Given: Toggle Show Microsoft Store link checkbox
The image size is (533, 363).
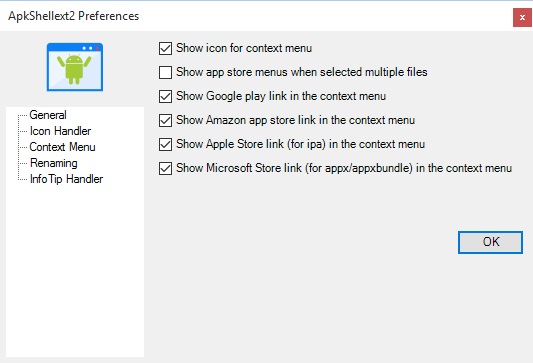Looking at the screenshot, I should click(x=165, y=168).
